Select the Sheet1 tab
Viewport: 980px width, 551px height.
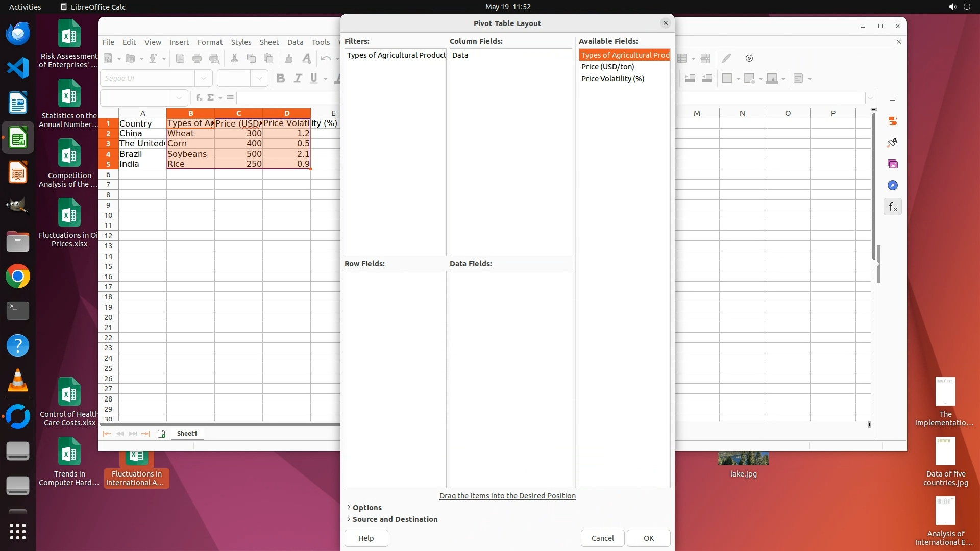coord(187,434)
